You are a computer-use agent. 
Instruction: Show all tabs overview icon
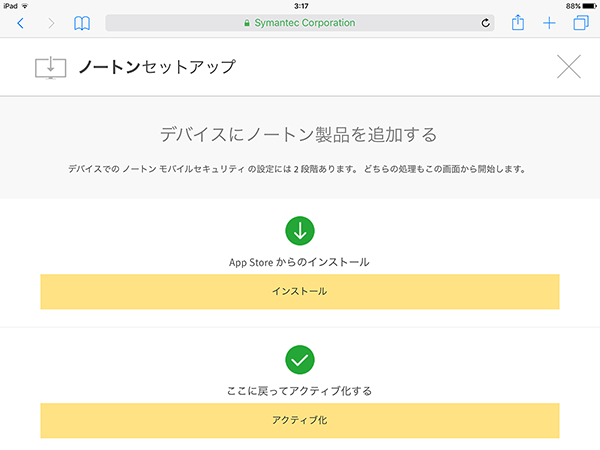pyautogui.click(x=580, y=23)
